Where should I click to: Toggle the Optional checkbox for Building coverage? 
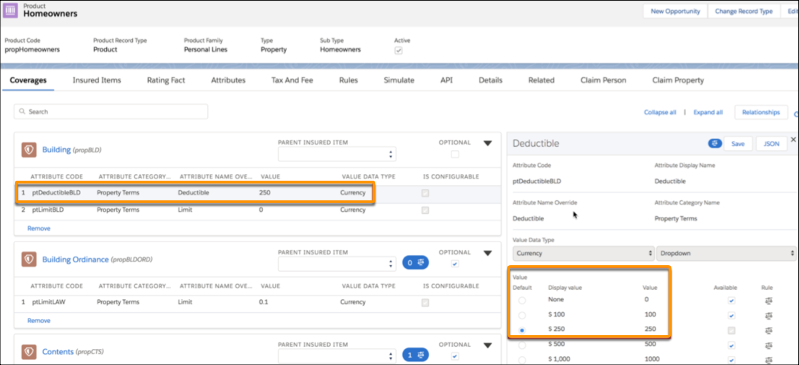click(455, 154)
